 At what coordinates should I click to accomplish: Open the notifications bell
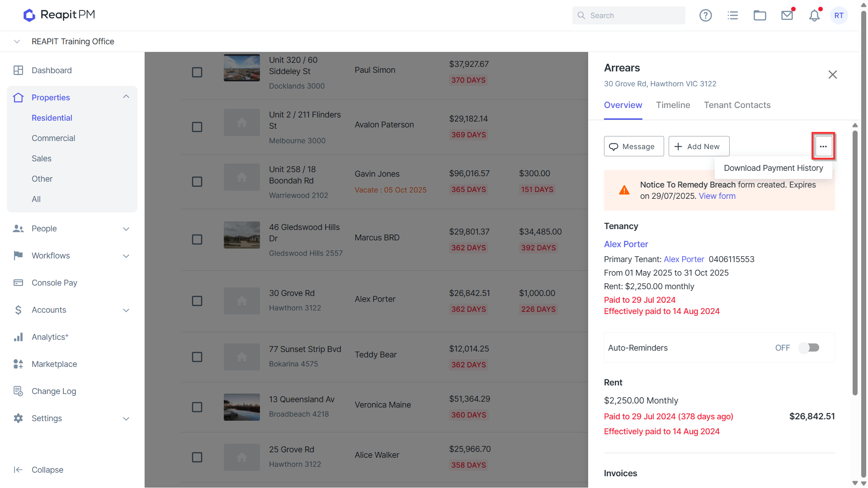click(x=814, y=15)
